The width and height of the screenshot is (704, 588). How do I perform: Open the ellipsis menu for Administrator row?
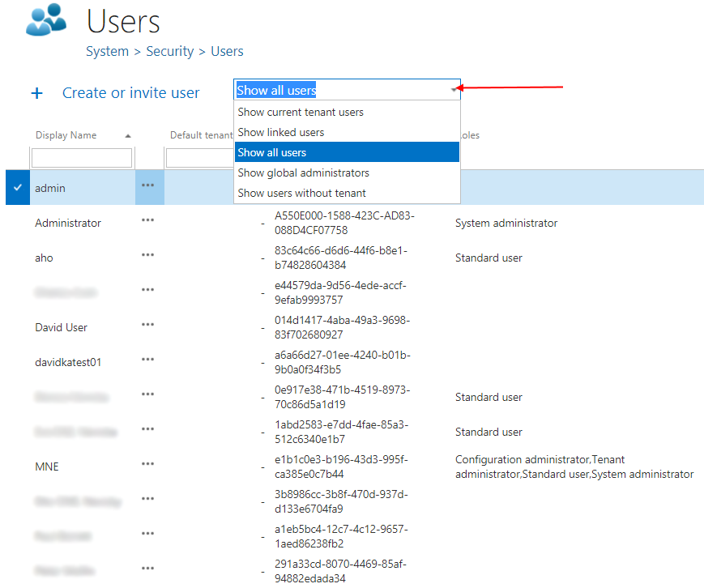click(x=147, y=220)
